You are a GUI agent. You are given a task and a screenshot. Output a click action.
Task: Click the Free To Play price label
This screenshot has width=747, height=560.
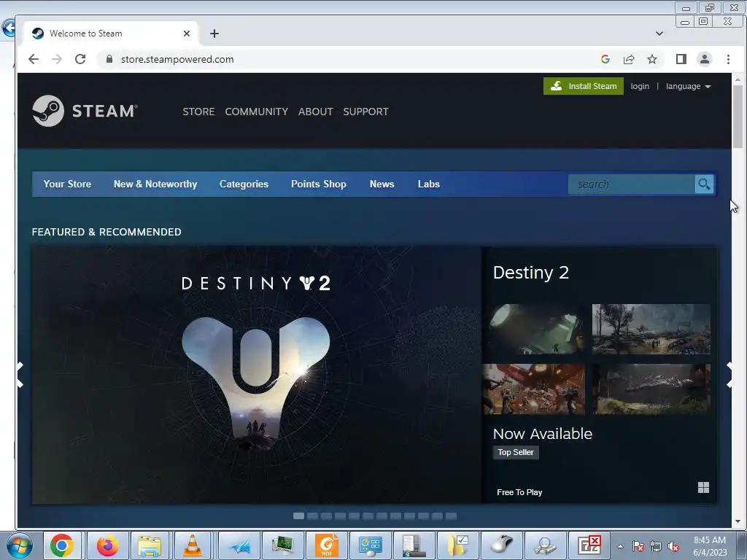(x=519, y=492)
